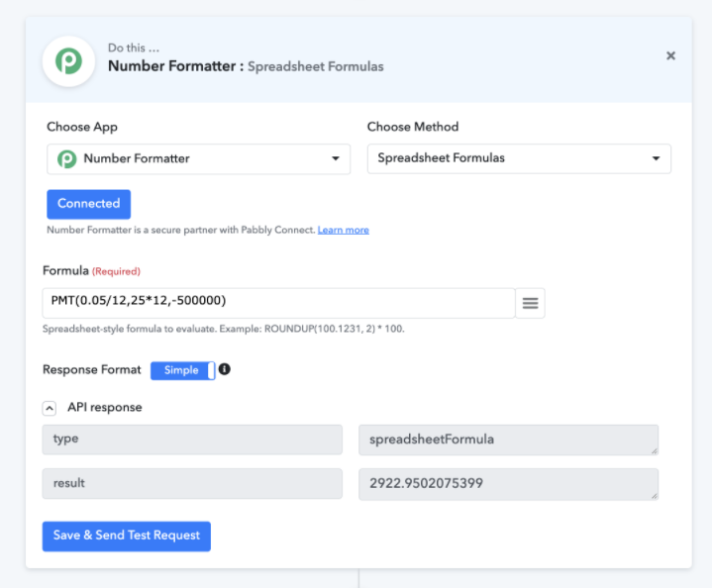Click the Pabbly logo in the header
The width and height of the screenshot is (712, 588).
pos(68,61)
